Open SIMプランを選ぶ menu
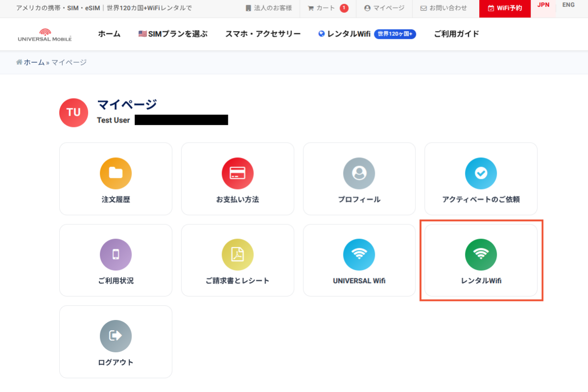The width and height of the screenshot is (588, 392). (x=173, y=34)
